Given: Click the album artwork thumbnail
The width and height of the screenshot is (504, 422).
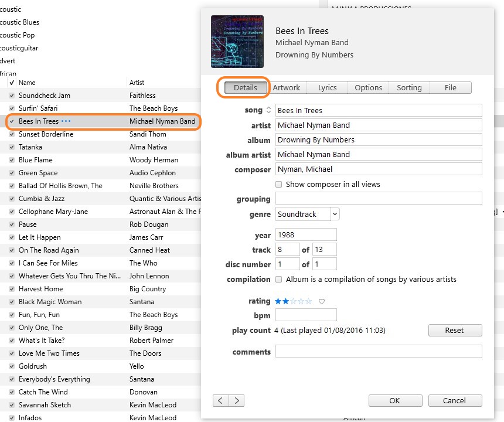Looking at the screenshot, I should [237, 42].
